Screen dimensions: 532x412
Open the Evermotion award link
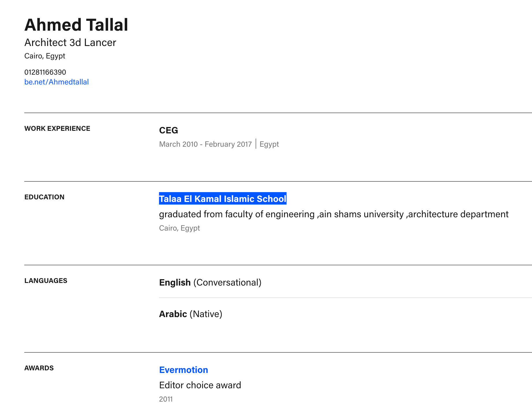(184, 370)
